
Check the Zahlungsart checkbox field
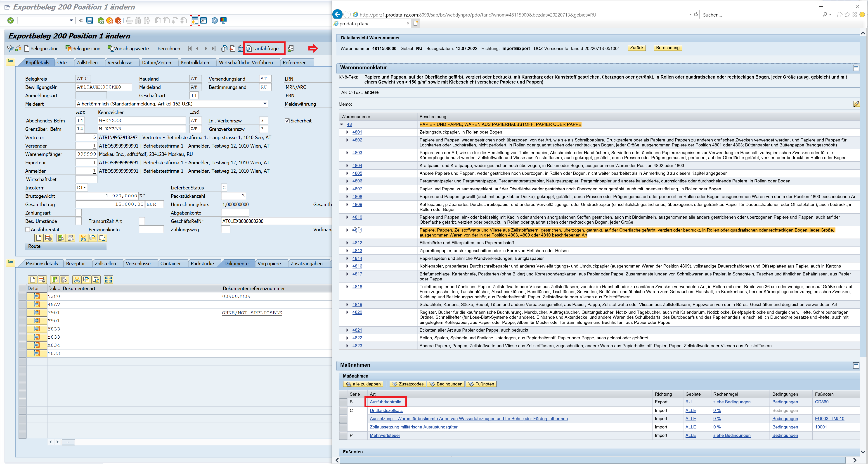tap(78, 213)
